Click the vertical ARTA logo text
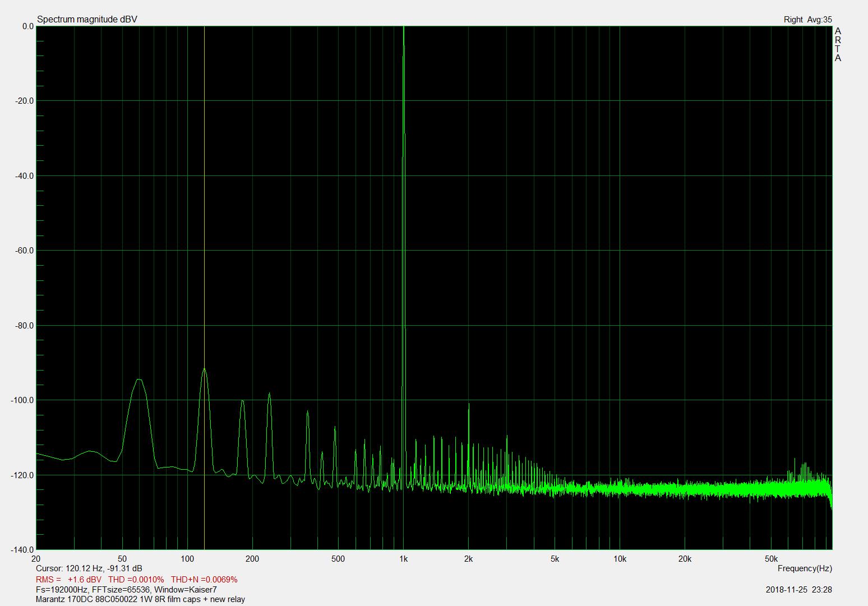Screen dimensions: 868x606 pos(838,44)
